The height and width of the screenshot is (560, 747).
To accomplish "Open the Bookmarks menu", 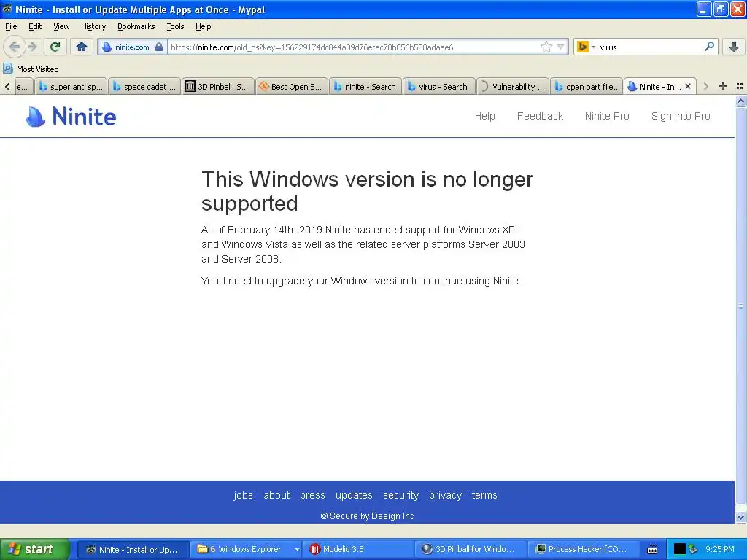I will 136,26.
